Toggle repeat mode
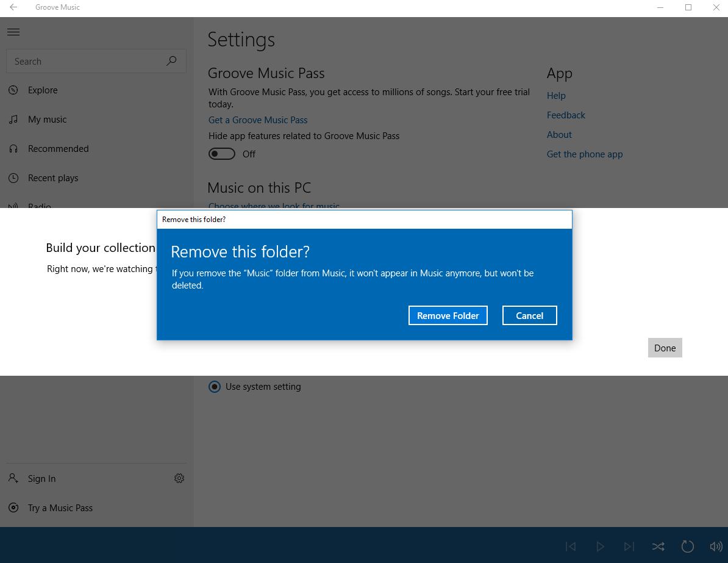728x563 pixels. [x=687, y=547]
